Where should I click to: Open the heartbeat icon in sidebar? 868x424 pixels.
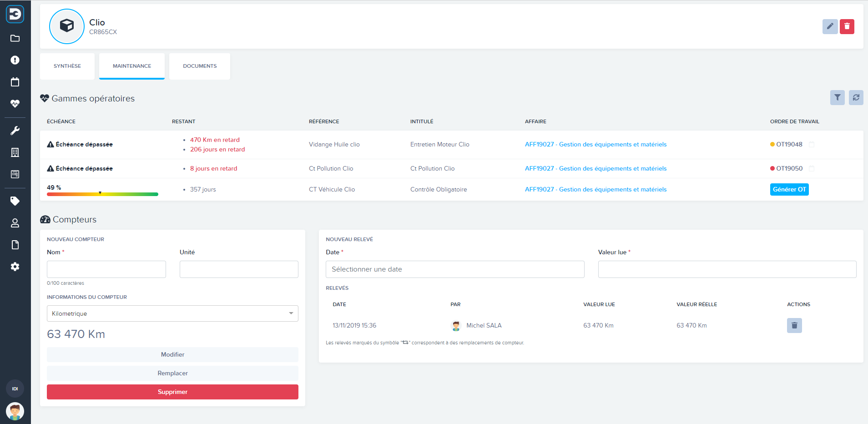[15, 103]
